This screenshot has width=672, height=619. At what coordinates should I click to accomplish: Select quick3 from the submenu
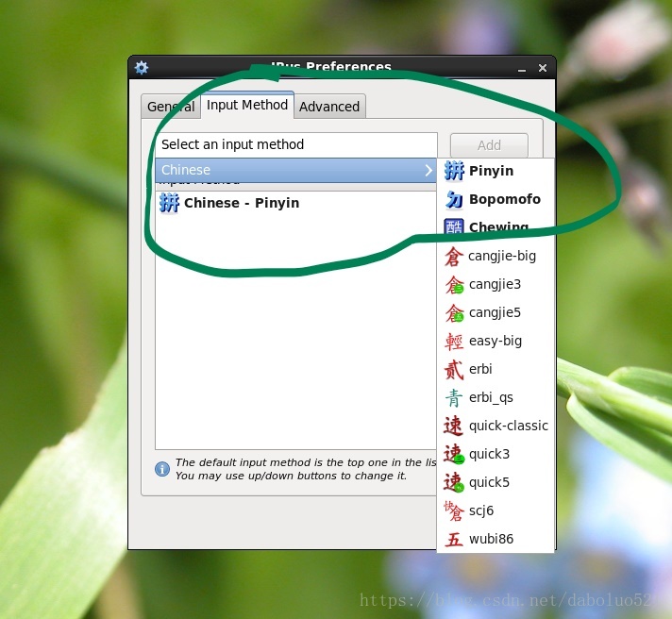495,454
